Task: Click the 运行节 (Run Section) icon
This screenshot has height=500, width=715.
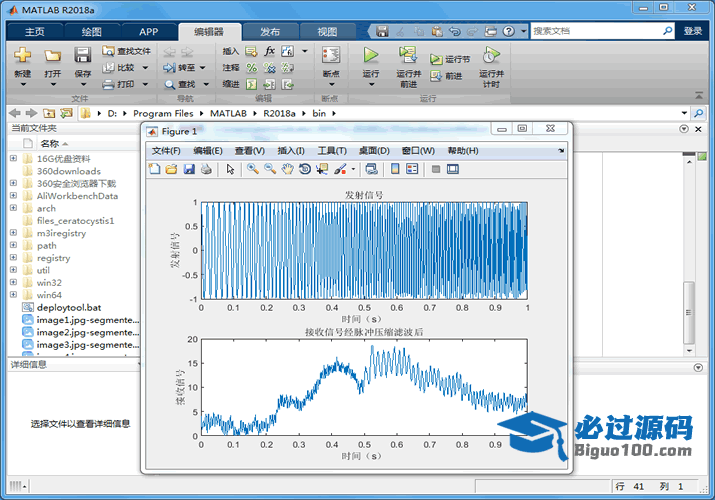Action: click(x=436, y=59)
